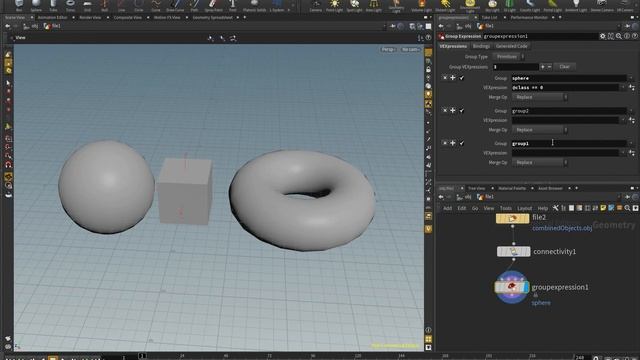Viewport: 640px width, 360px height.
Task: Open the Generated Code parameter tab
Action: (511, 46)
